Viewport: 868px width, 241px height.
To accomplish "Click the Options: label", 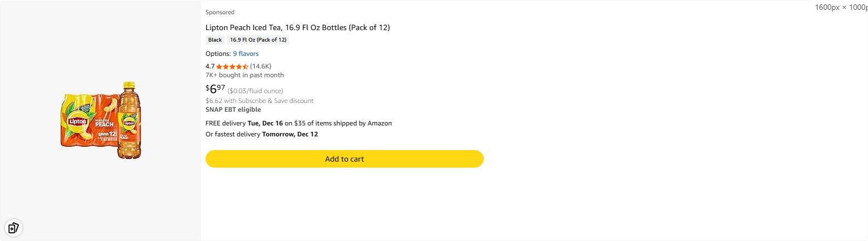I will (218, 54).
